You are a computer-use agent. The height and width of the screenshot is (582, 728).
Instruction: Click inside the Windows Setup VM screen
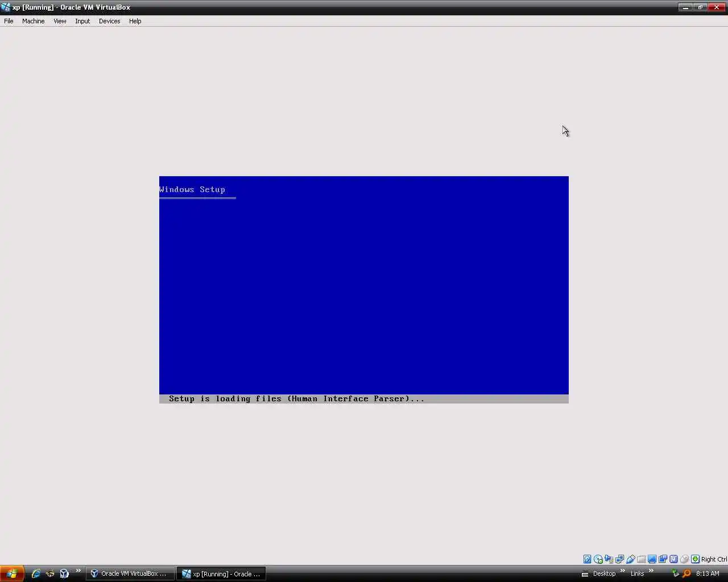364,290
